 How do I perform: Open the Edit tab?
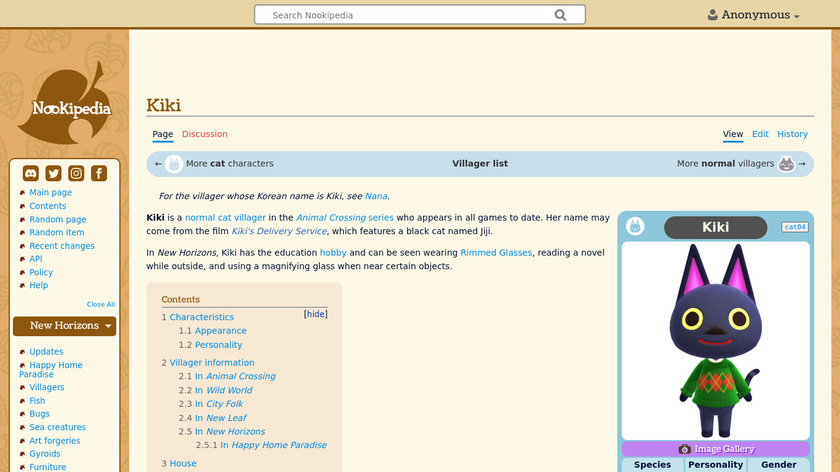coord(760,134)
